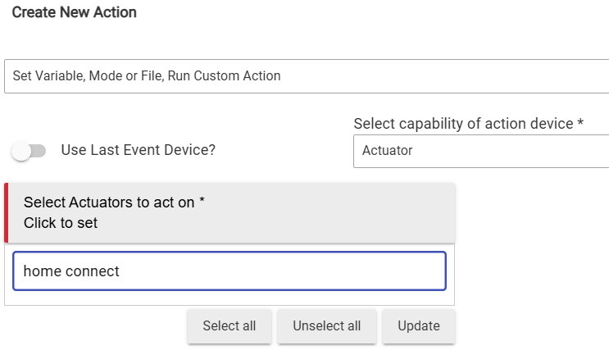Open the action type dropdown
Image resolution: width=609 pixels, height=364 pixels.
(306, 76)
